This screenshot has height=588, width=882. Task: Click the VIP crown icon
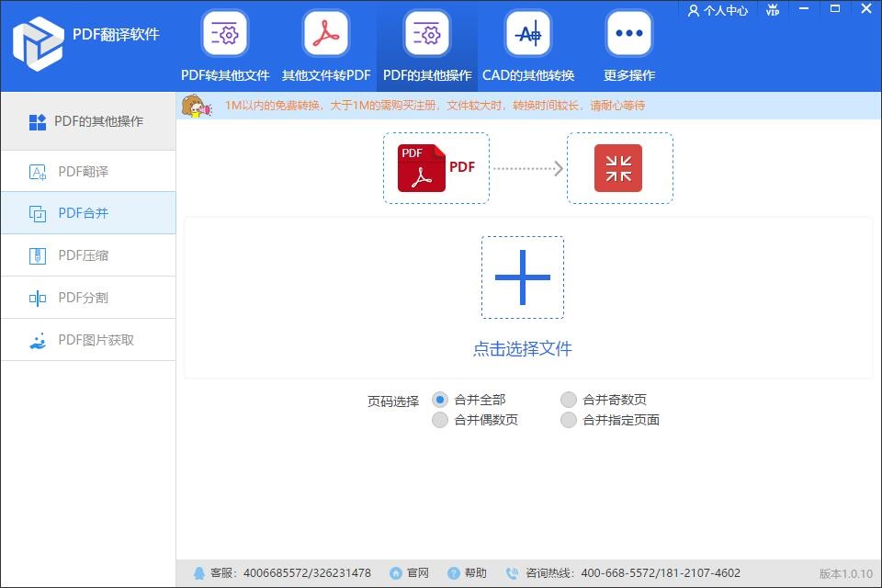(x=772, y=10)
